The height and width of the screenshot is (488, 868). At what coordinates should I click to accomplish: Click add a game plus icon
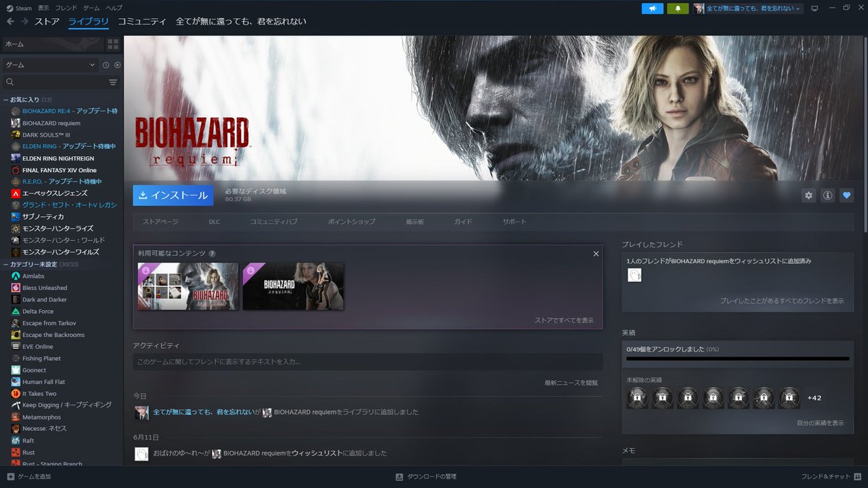tap(10, 476)
